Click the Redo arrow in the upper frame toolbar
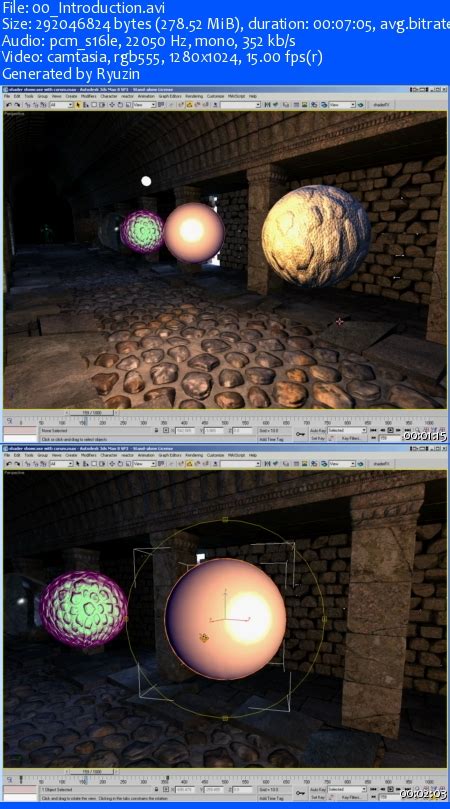This screenshot has height=809, width=450. (17, 105)
